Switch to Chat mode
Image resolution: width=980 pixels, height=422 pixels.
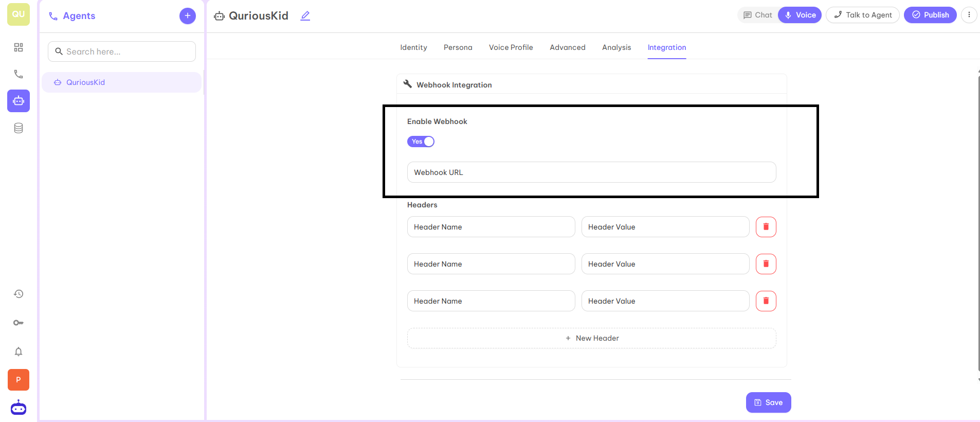pos(758,15)
